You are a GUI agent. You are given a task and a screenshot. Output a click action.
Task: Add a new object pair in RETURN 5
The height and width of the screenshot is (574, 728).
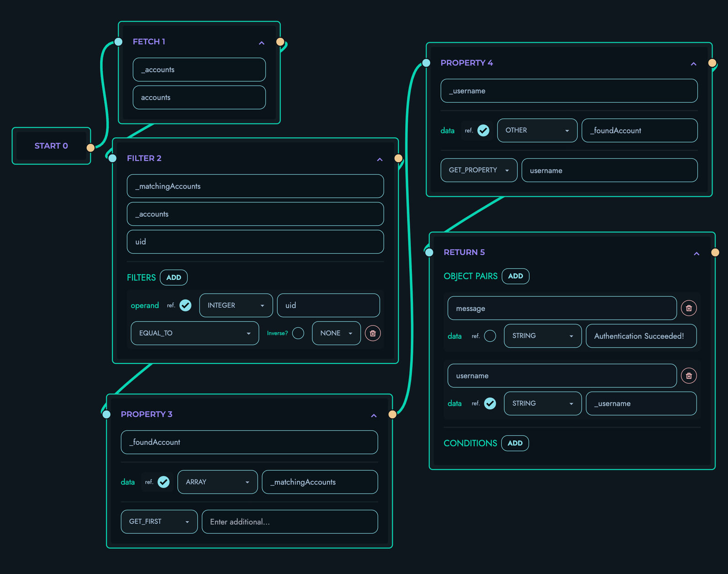(x=515, y=276)
